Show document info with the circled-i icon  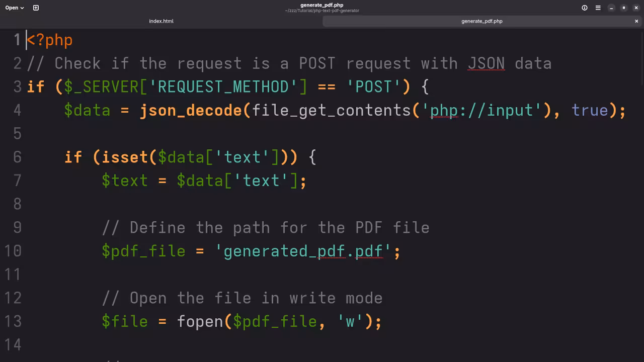pyautogui.click(x=584, y=8)
